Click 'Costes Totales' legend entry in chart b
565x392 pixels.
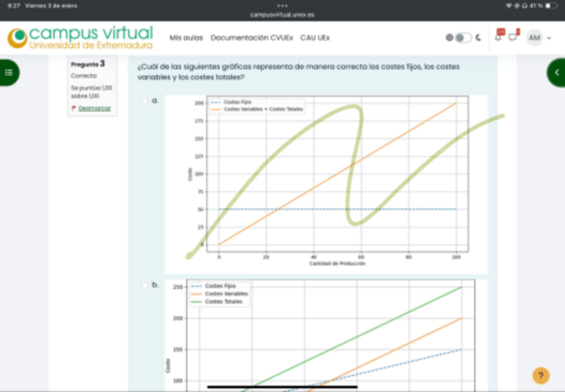(x=223, y=301)
